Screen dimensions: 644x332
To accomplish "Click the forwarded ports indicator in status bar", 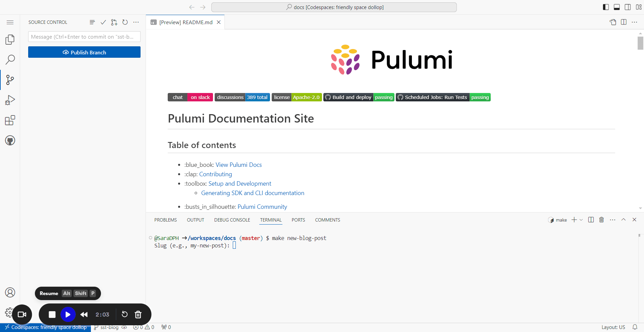I will [166, 327].
